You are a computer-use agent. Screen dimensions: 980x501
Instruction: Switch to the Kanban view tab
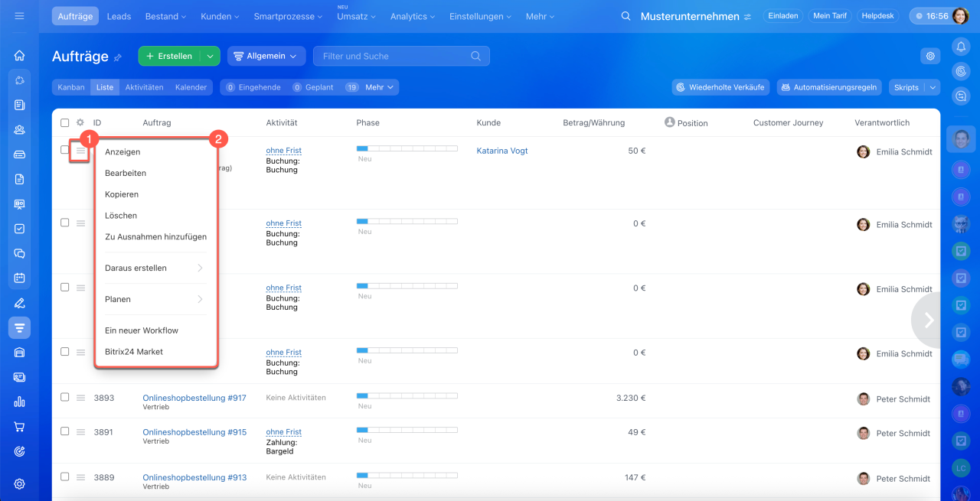click(x=71, y=87)
